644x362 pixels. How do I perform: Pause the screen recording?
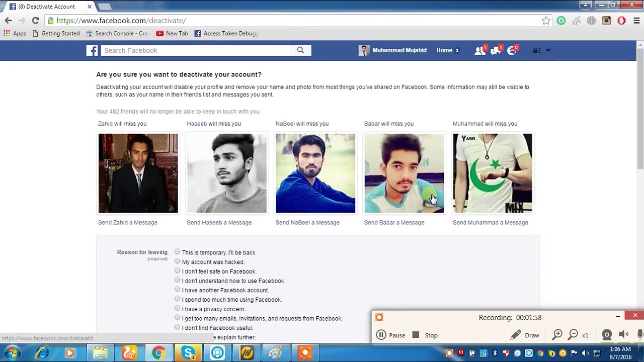coord(390,335)
